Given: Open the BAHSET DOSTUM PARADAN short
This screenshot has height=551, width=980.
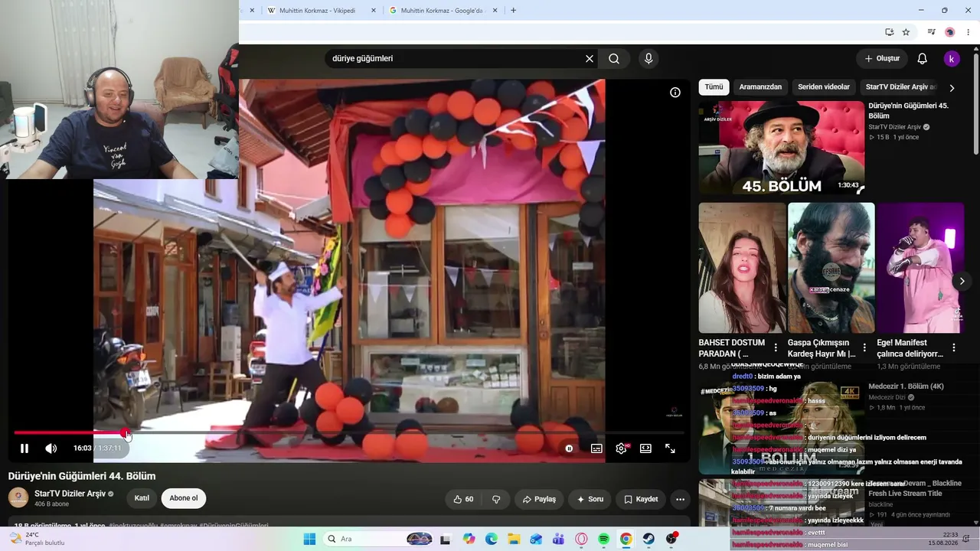Looking at the screenshot, I should point(742,268).
